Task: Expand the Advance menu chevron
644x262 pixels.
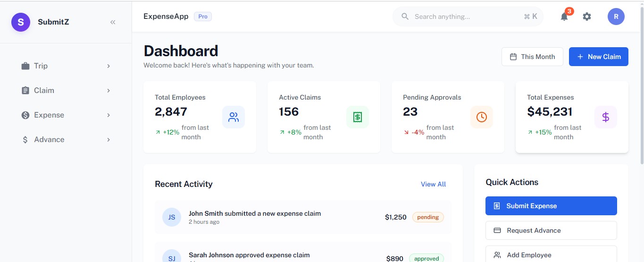Action: (x=109, y=140)
